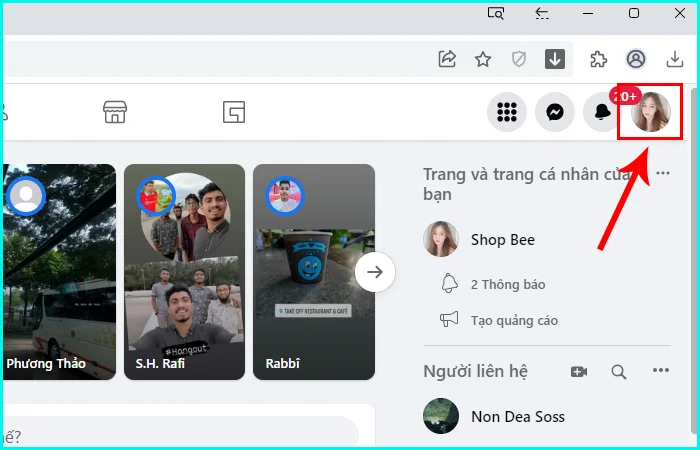Click the megaphone icon beside Tạo quảng cáo

coord(449,320)
